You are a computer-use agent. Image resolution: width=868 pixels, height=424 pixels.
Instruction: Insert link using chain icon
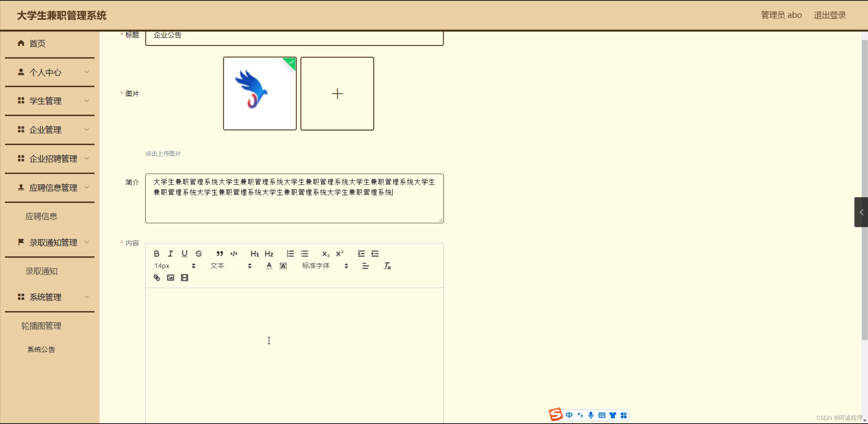click(x=156, y=278)
